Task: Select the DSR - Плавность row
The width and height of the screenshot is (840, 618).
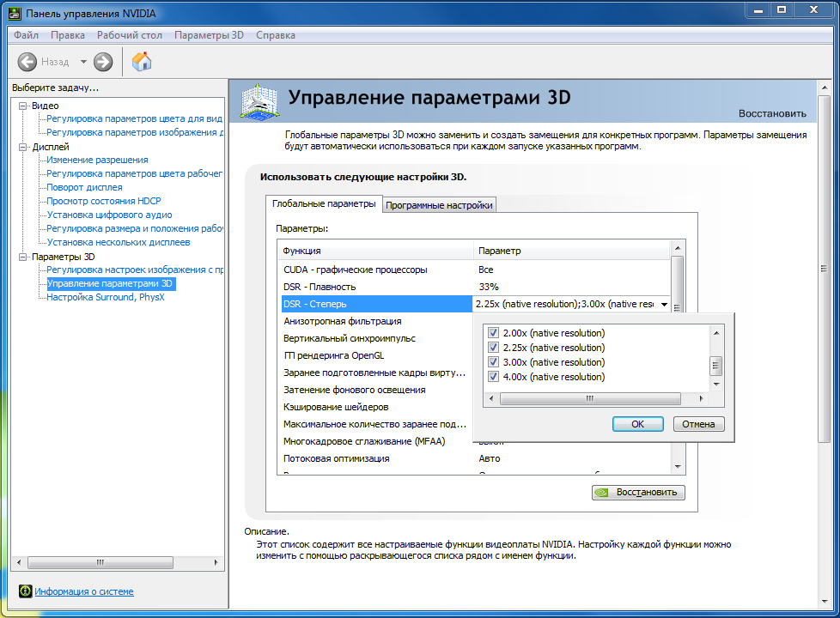Action: (474, 287)
